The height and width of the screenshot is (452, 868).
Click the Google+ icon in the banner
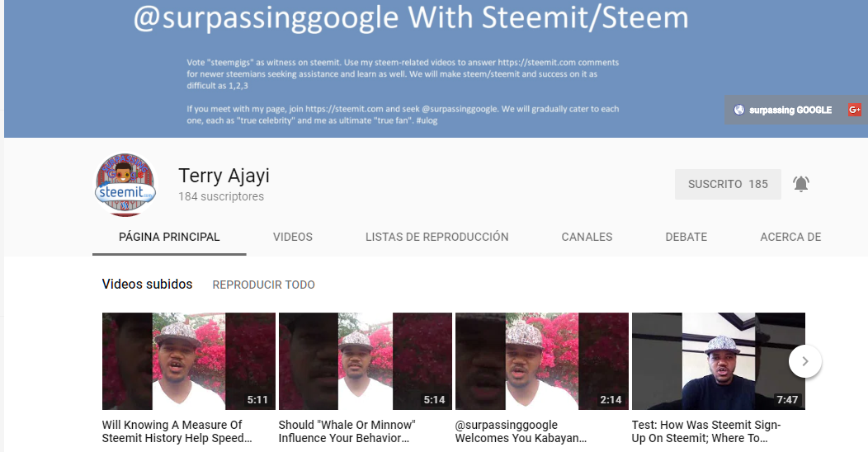[854, 110]
